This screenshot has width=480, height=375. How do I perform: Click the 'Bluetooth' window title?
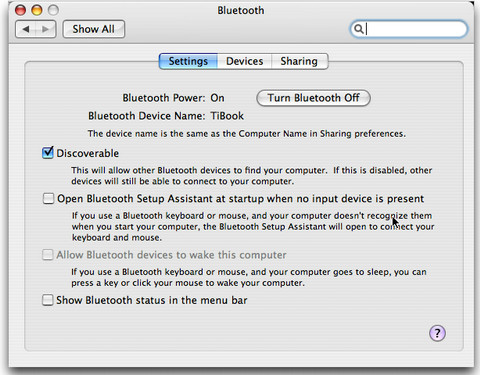tap(241, 10)
